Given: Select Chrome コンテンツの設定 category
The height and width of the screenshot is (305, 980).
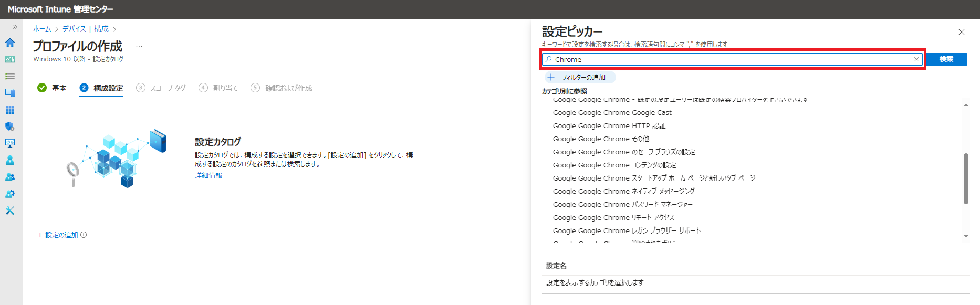Looking at the screenshot, I should point(614,165).
